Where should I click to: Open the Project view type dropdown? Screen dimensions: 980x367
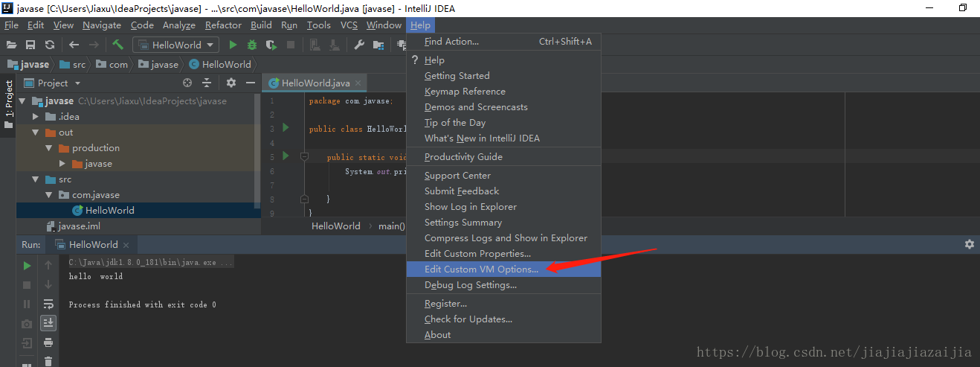click(x=53, y=83)
